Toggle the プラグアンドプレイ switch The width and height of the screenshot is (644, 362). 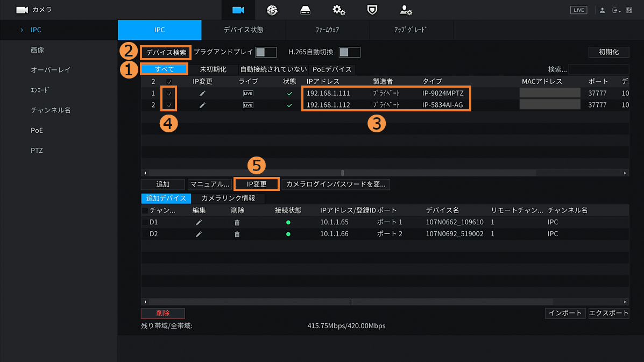[266, 52]
